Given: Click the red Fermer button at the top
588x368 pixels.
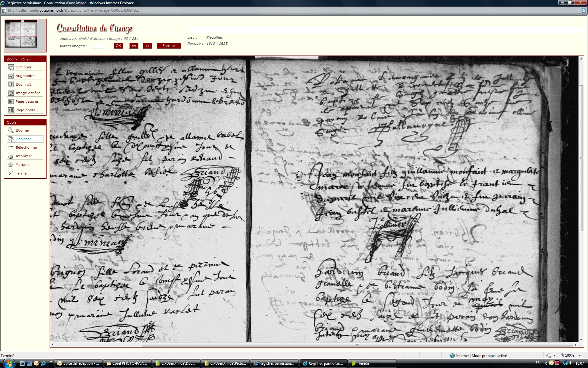Looking at the screenshot, I should pos(169,46).
